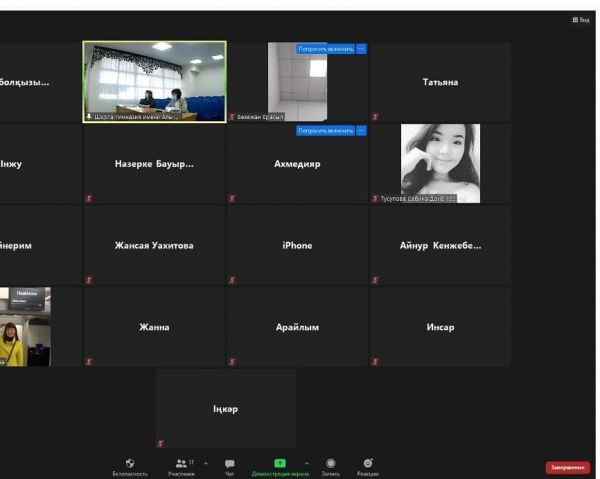Select the Жансая Уахитова participant tile
This screenshot has width=600, height=479.
click(x=154, y=245)
